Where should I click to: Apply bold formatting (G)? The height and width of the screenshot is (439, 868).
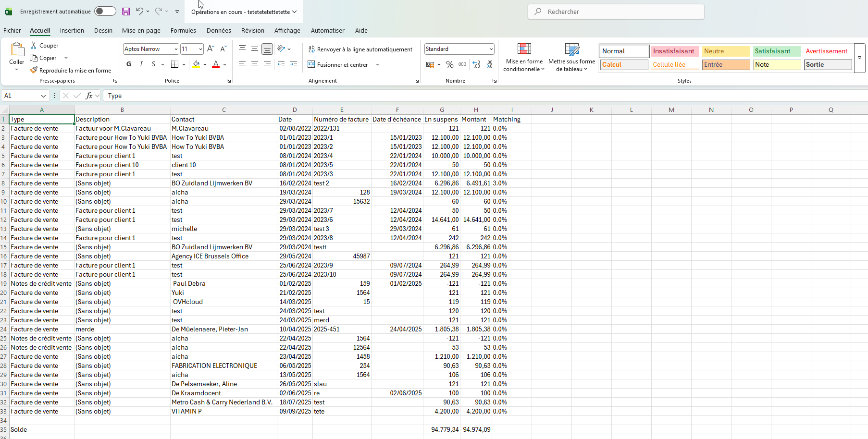click(x=129, y=64)
